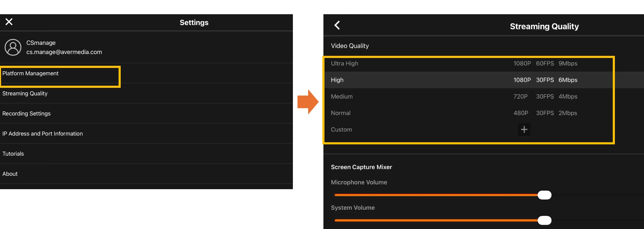Click the Microphone Volume slider handle
This screenshot has height=229, width=644.
coord(544,195)
